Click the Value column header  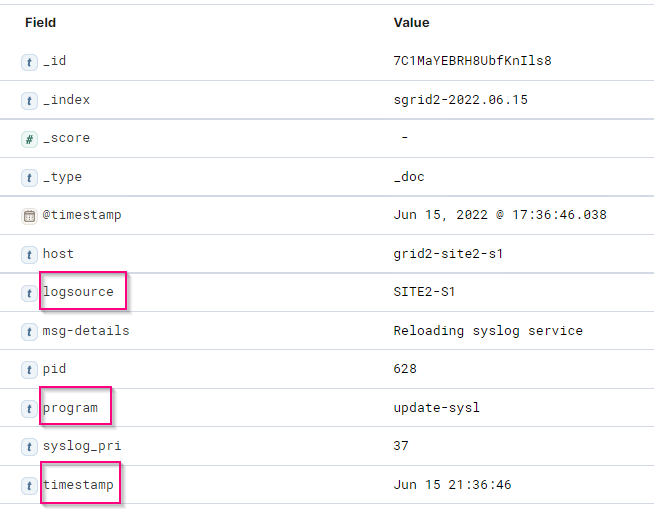coord(411,22)
